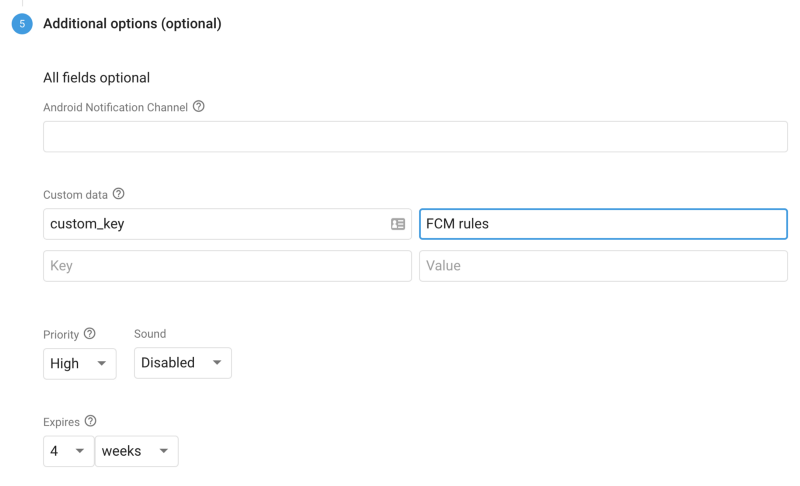800x486 pixels.
Task: Expand the Expires number dropdown showing 4
Action: (68, 451)
